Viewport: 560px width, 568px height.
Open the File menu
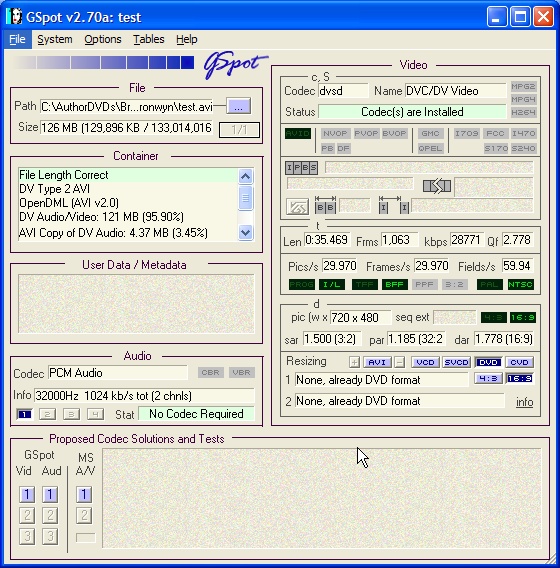coord(17,39)
